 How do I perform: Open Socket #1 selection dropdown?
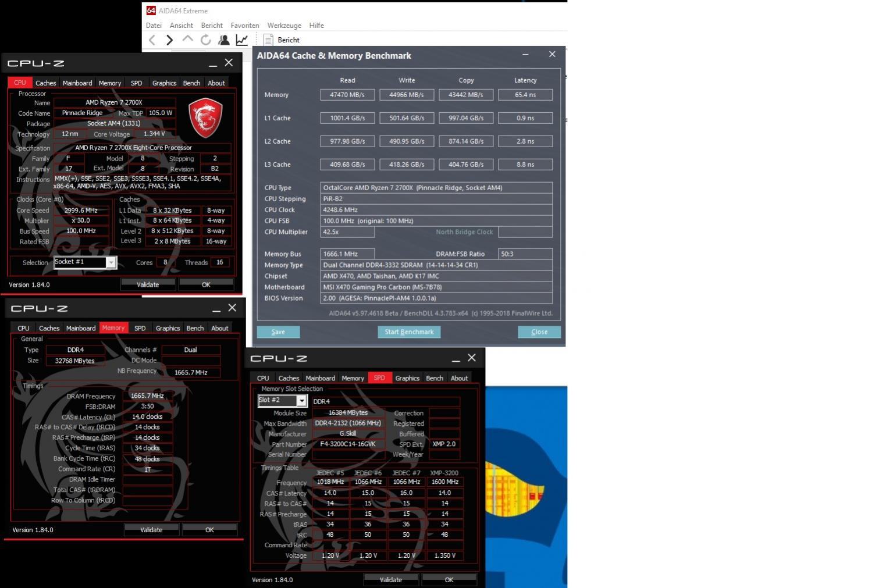[x=85, y=262]
